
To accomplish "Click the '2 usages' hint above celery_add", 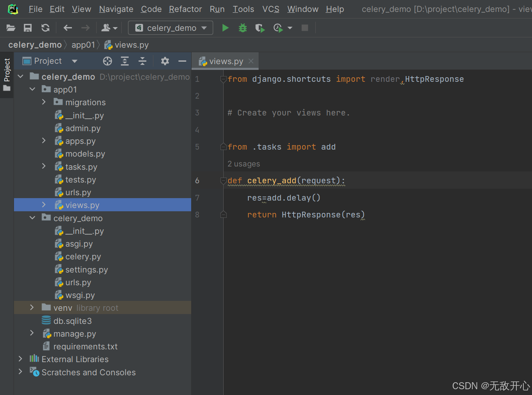I will [x=244, y=164].
